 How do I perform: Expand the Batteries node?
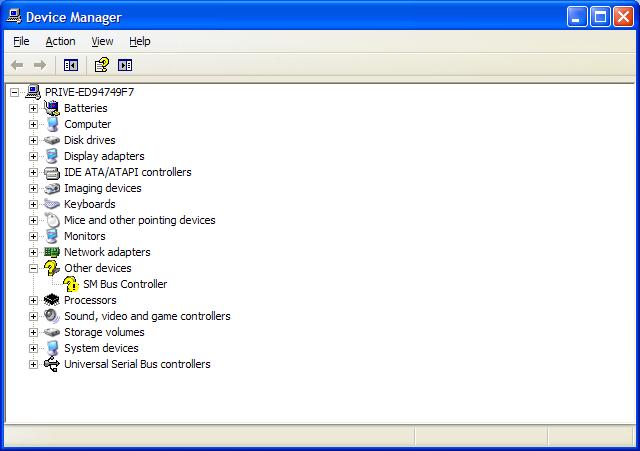pyautogui.click(x=33, y=108)
